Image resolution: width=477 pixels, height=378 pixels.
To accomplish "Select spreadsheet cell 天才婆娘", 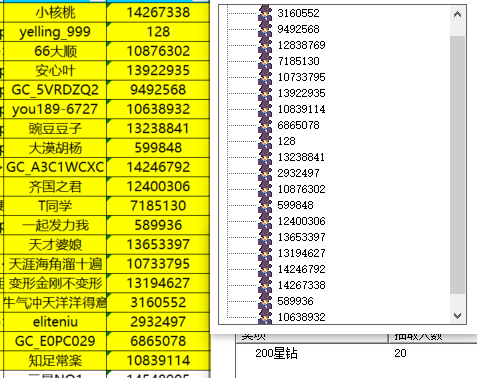I will tap(55, 244).
